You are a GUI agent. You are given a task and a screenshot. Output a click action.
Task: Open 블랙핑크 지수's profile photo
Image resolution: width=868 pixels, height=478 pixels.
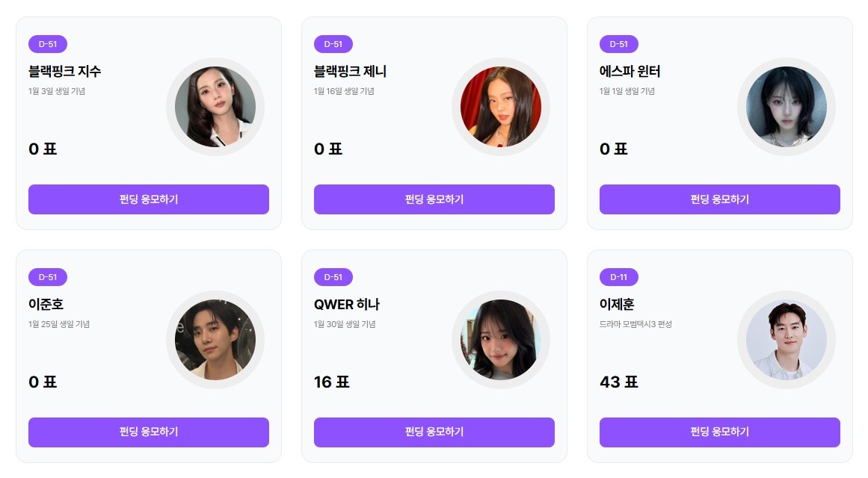(215, 108)
